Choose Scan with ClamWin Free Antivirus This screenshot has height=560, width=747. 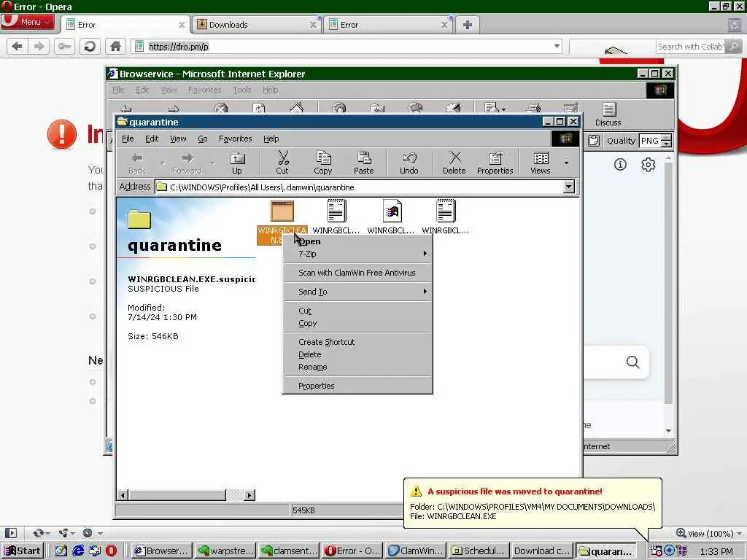[357, 273]
